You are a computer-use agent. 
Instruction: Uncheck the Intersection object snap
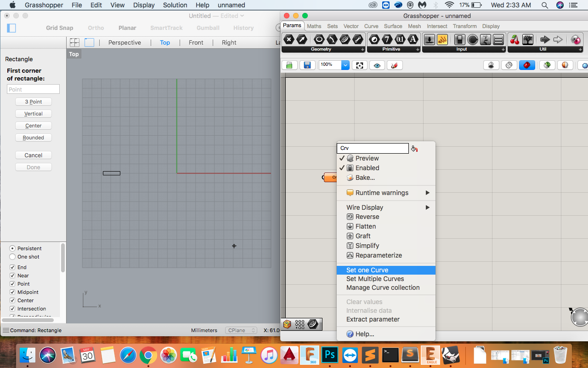[x=12, y=309]
